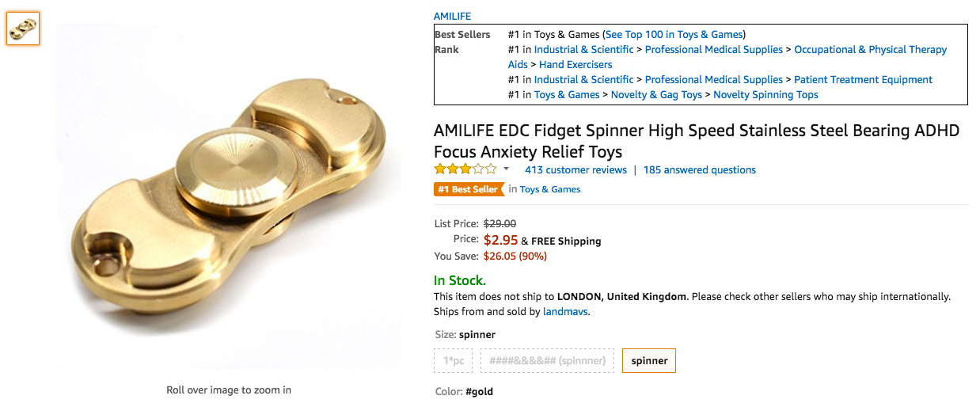Open Patient Treatment Equipment category
980x403 pixels.
(863, 80)
